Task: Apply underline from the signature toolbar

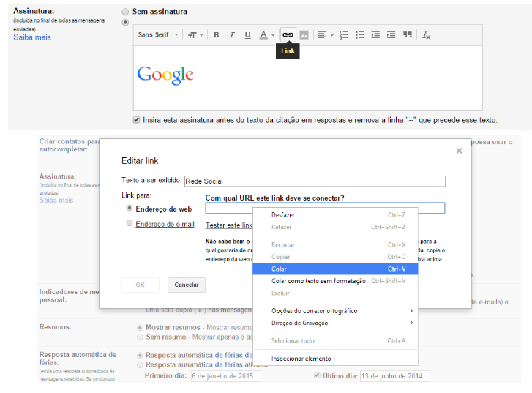Action: point(247,35)
